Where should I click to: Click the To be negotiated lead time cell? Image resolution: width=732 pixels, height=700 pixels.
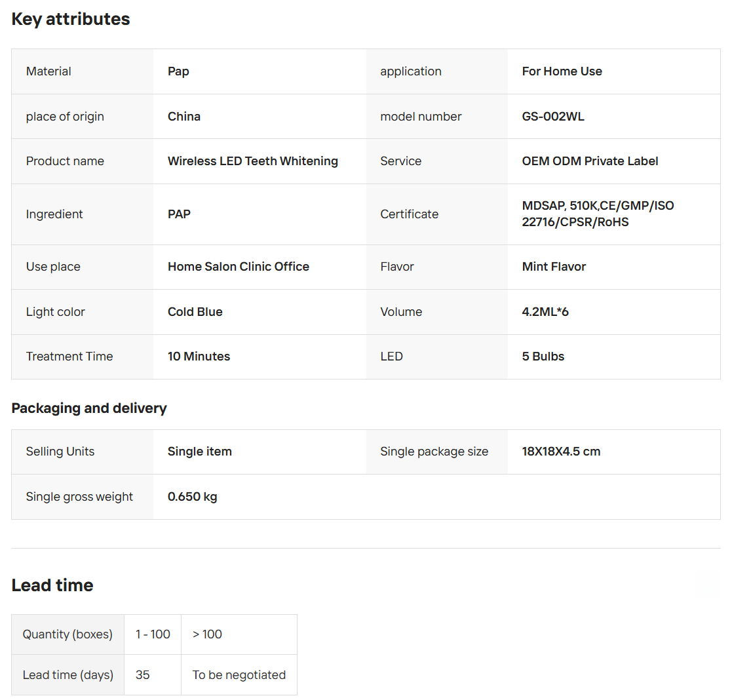tap(239, 675)
